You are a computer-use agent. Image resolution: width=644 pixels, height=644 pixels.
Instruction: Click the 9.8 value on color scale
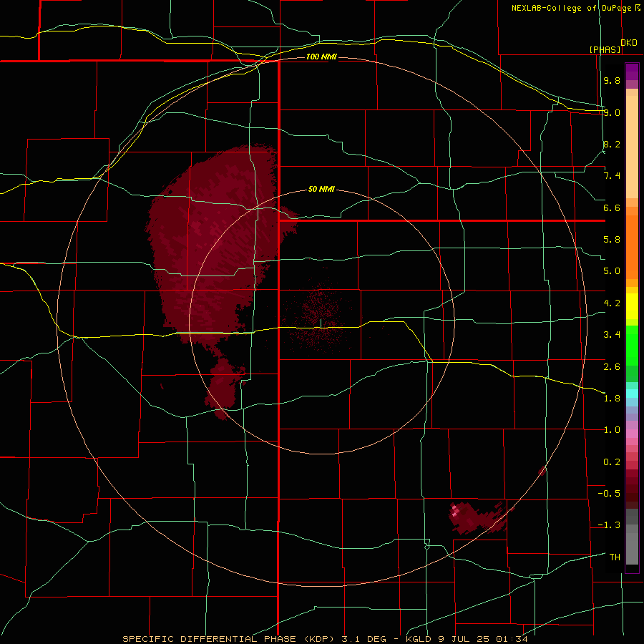[x=612, y=80]
